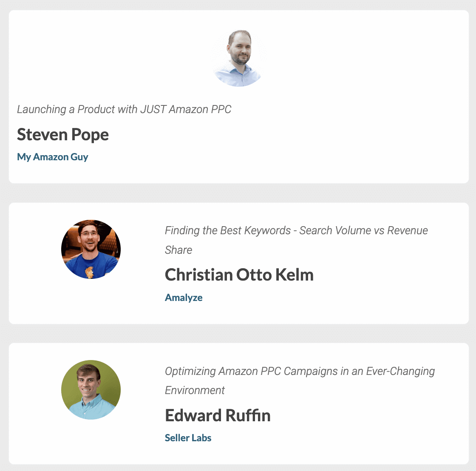This screenshot has height=471, width=476.
Task: Click the gray gap between Christian and Edward cards
Action: [238, 333]
